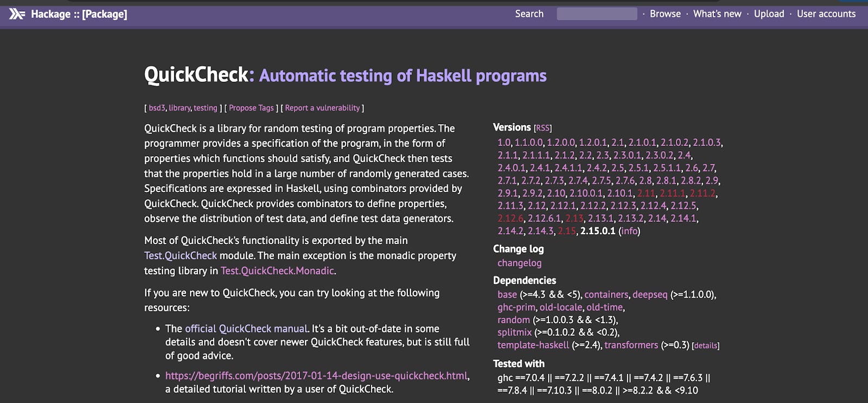Select version 2.14.3

click(541, 231)
